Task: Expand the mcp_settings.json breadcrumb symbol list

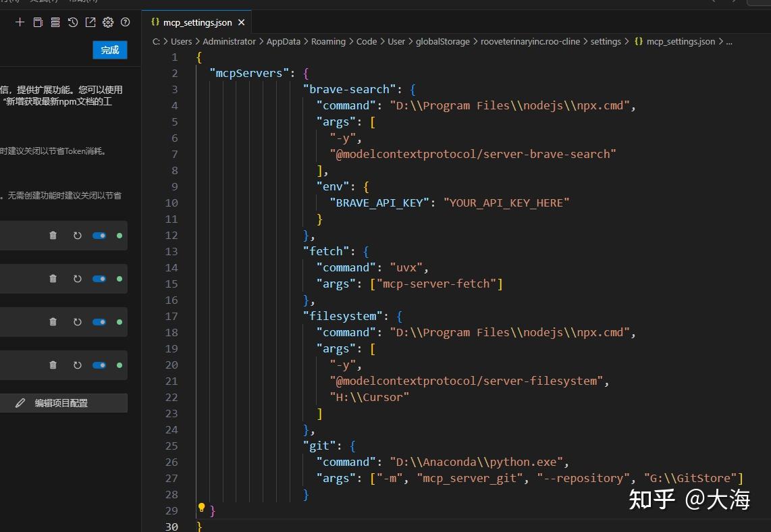Action: coord(680,41)
